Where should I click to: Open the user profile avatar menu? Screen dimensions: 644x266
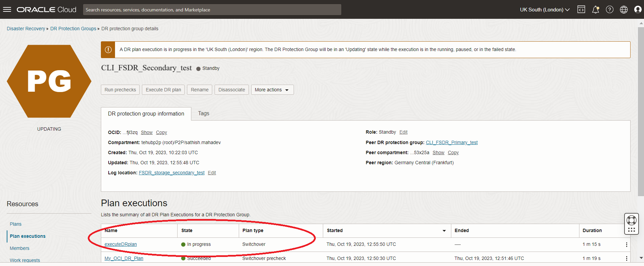[638, 9]
